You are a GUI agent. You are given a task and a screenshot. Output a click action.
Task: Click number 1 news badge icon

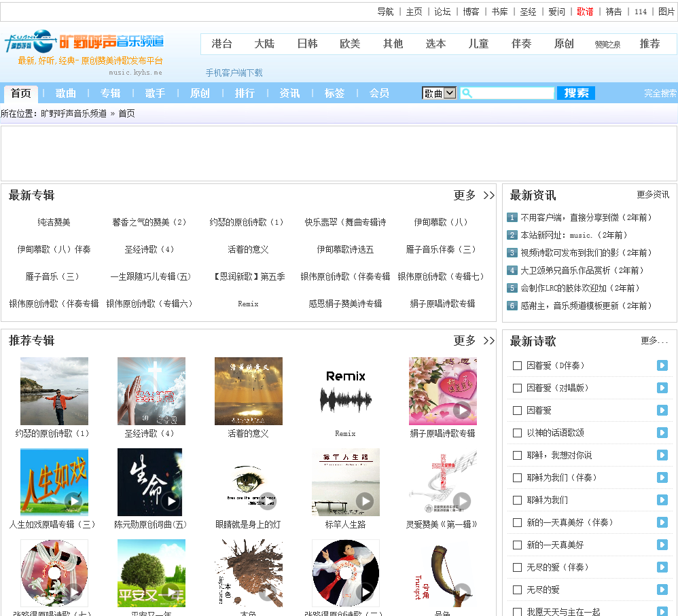pos(512,217)
